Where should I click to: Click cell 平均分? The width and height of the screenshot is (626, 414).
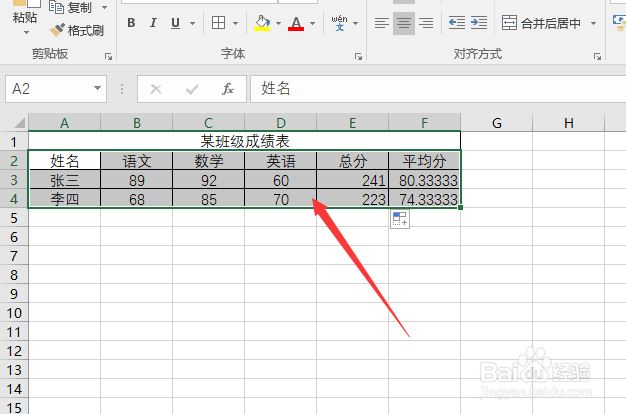pos(424,161)
